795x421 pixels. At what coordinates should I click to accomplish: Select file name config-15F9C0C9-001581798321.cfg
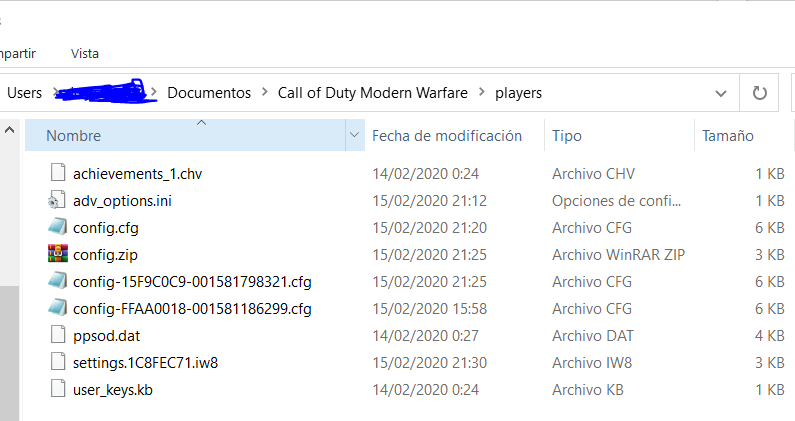tap(192, 282)
